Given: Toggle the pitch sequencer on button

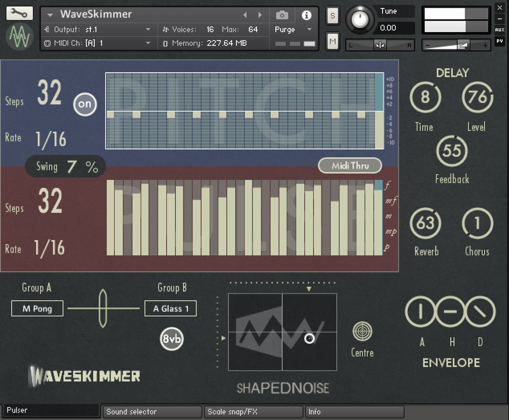Looking at the screenshot, I should coord(85,104).
